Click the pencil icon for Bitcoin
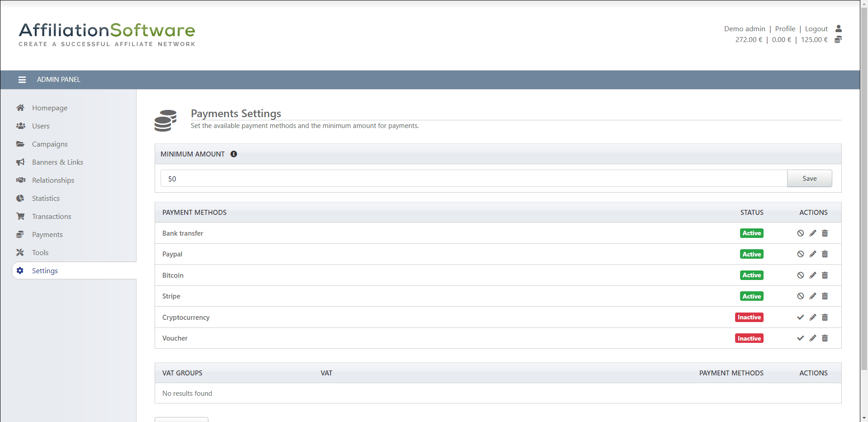868x422 pixels. pyautogui.click(x=812, y=275)
